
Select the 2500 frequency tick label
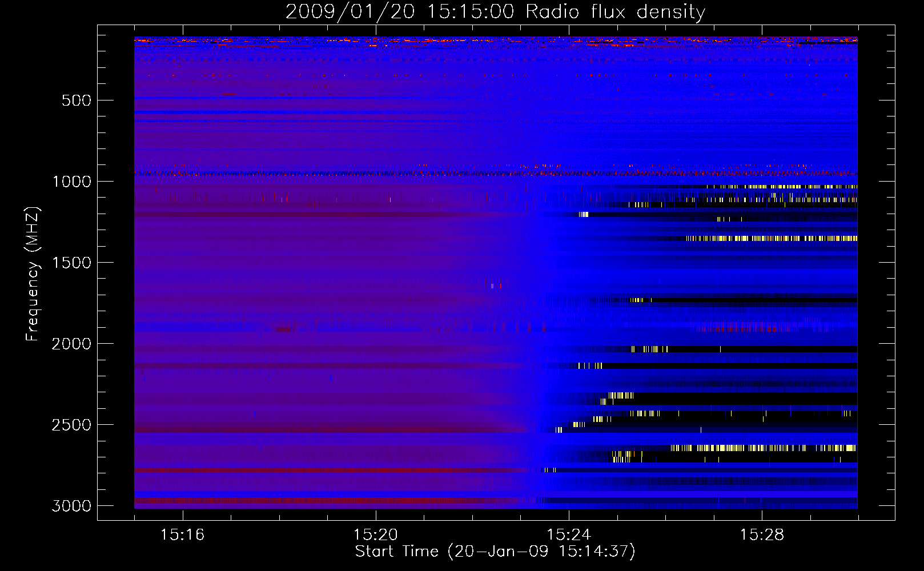click(x=71, y=425)
